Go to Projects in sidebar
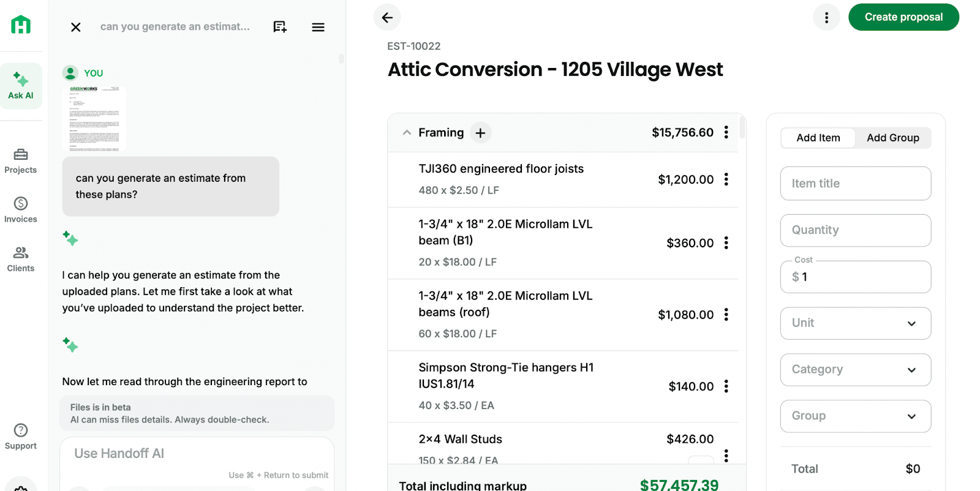Viewport: 980px width, 491px height. tap(21, 160)
